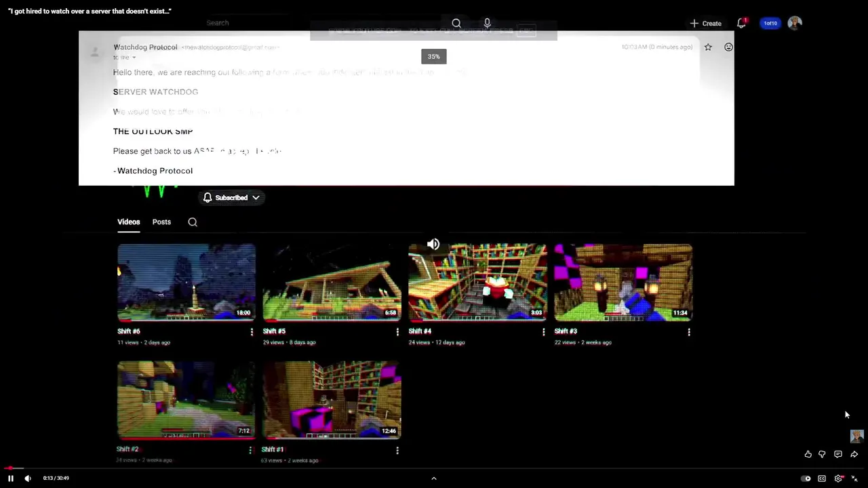Activate the microphone voice search icon
Screen dimensions: 868x488
487,23
